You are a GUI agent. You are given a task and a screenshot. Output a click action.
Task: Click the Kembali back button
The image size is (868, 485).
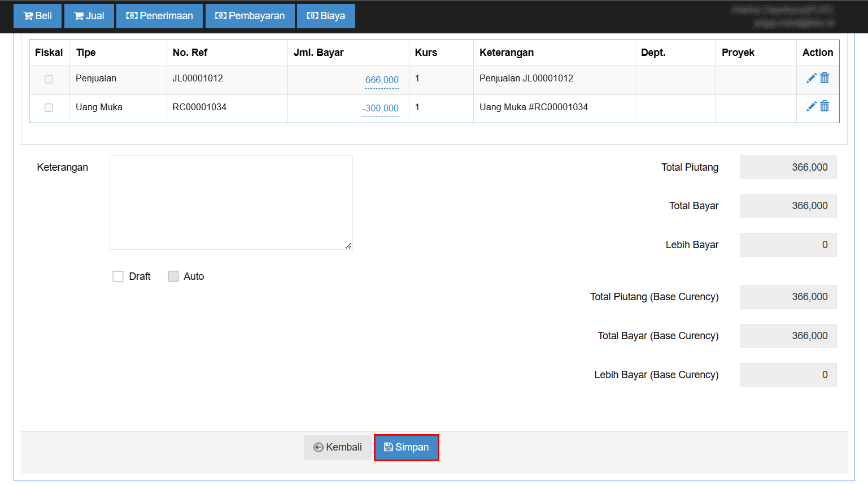pyautogui.click(x=338, y=447)
